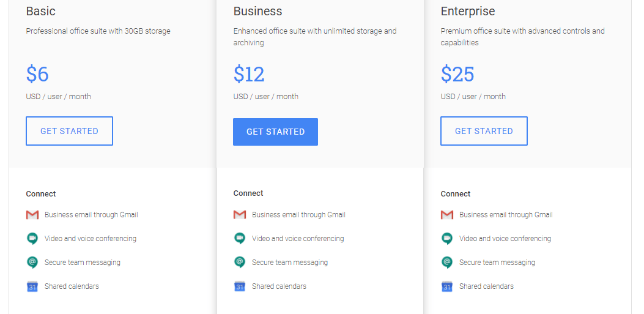Select the $12 Business price
This screenshot has height=314, width=644.
tap(249, 74)
